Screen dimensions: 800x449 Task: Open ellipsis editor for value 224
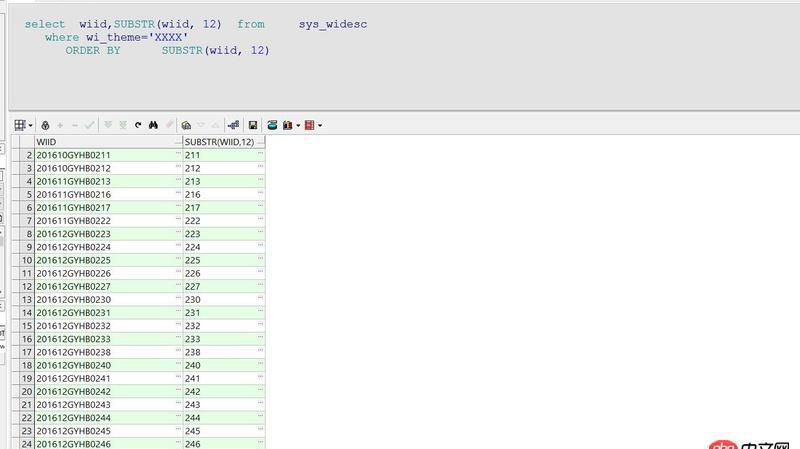[260, 245]
